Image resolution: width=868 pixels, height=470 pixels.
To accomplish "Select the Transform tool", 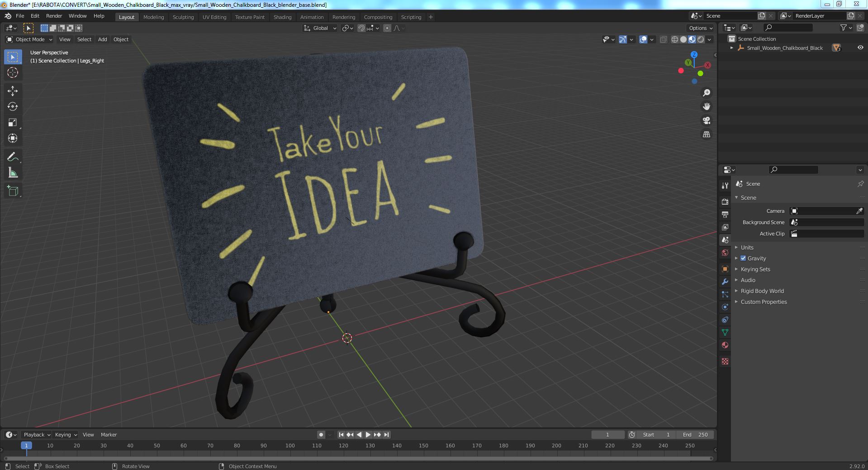I will [x=13, y=138].
